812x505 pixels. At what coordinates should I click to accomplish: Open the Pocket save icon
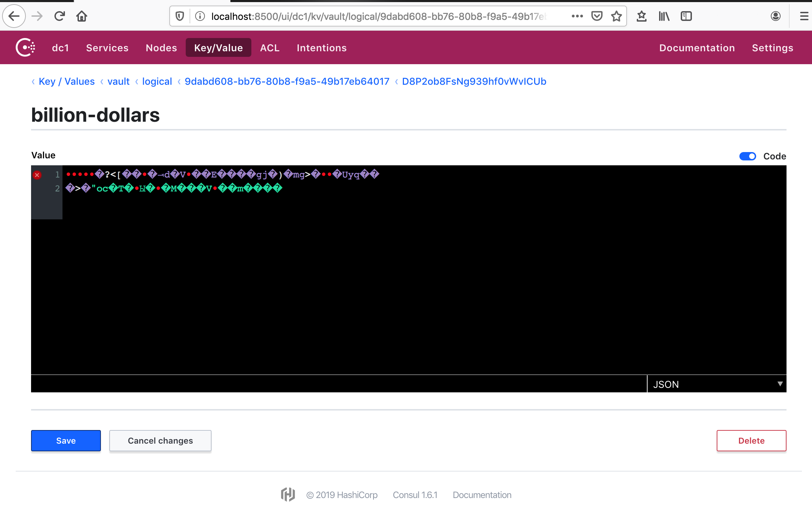[597, 16]
